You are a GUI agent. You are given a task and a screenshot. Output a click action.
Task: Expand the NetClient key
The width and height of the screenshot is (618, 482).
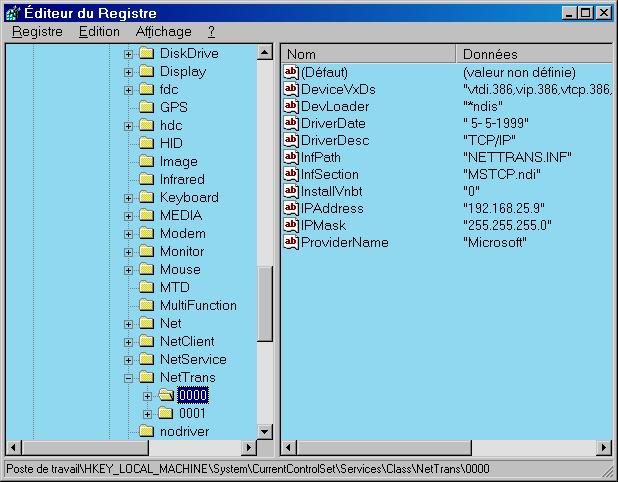click(128, 342)
